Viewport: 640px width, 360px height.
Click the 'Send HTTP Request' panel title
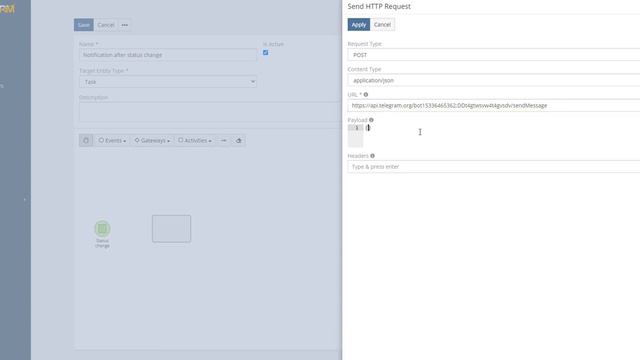click(x=379, y=7)
